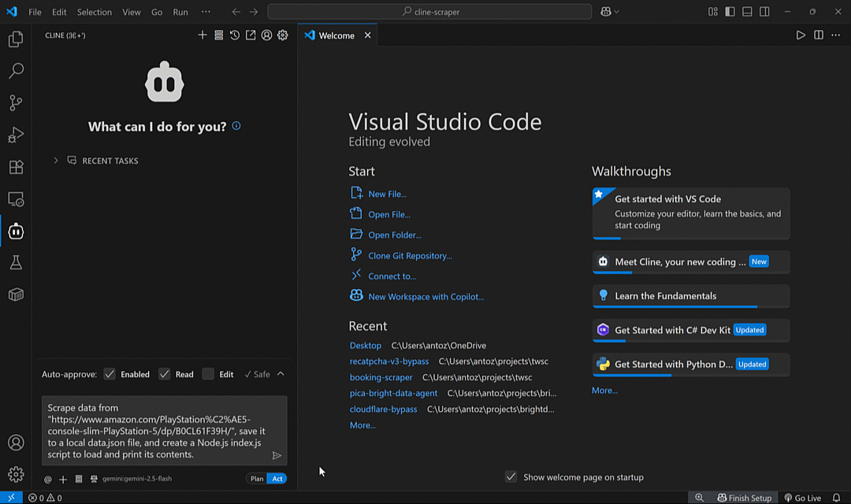The height and width of the screenshot is (504, 851).
Task: Enable the Auto-approve Edit checkbox
Action: click(208, 374)
